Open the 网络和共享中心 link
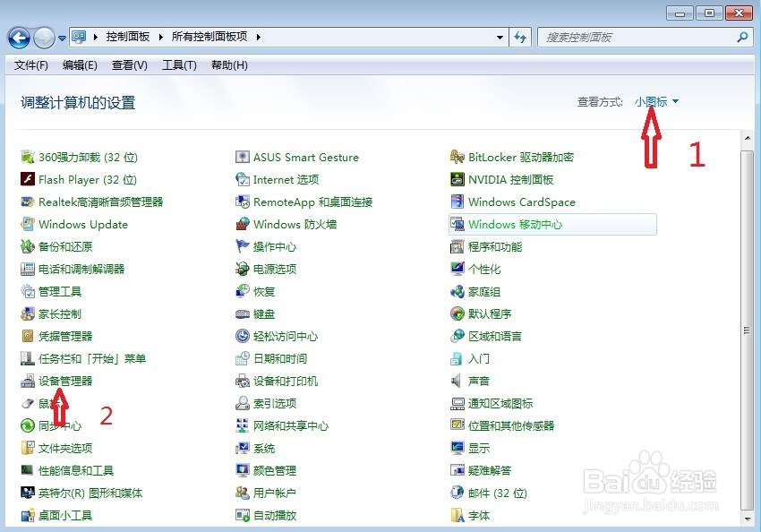Viewport: 761px width, 532px height. click(291, 425)
